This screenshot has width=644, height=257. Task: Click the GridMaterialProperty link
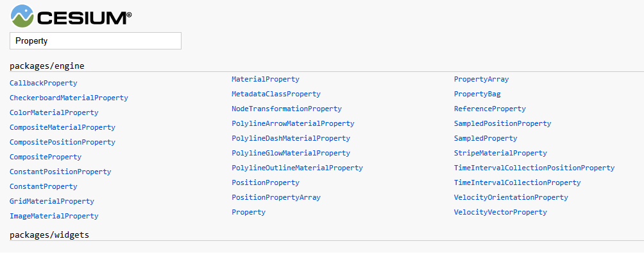pos(52,202)
